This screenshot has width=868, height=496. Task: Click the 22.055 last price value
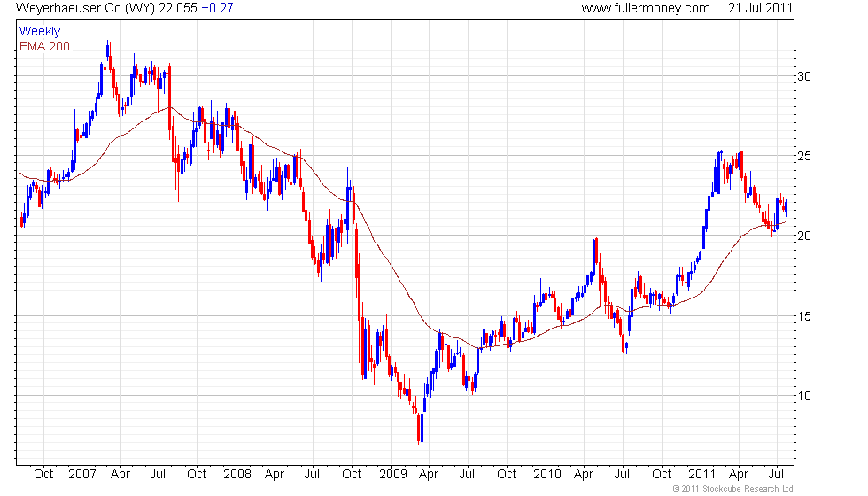coord(178,8)
